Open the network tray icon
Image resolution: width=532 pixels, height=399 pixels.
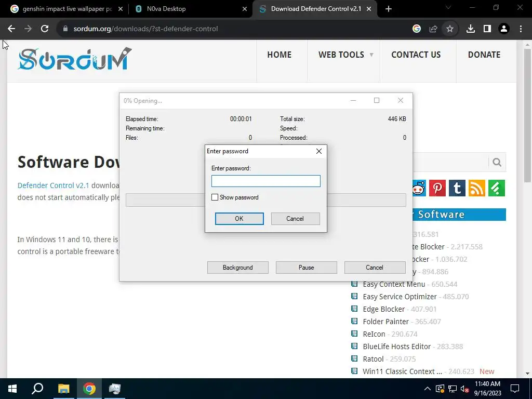pos(453,389)
